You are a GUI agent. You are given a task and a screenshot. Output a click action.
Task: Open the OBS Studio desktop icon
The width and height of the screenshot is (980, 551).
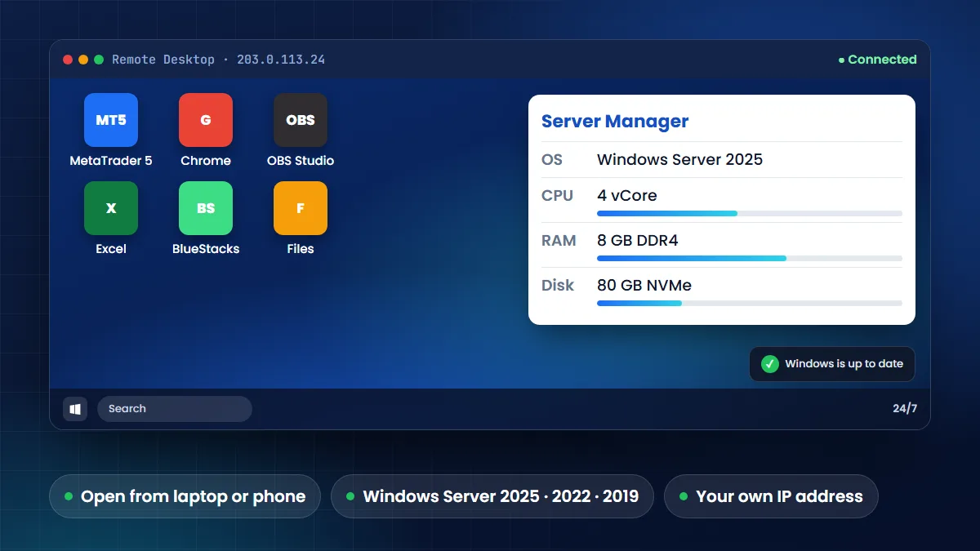(x=301, y=120)
